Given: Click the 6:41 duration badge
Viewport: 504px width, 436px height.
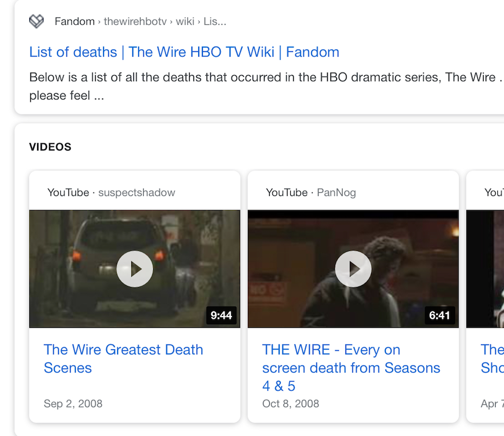Looking at the screenshot, I should (x=439, y=315).
